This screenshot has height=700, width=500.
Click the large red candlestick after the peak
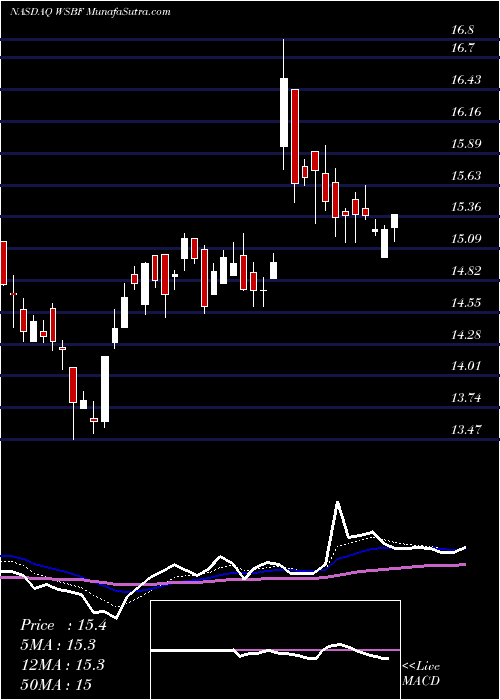[x=295, y=136]
